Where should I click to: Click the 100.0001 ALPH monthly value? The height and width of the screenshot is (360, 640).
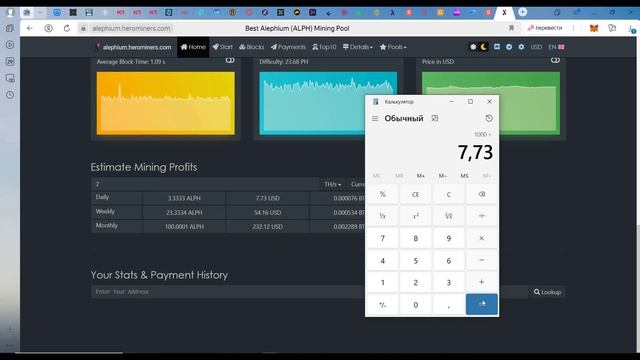coord(184,227)
